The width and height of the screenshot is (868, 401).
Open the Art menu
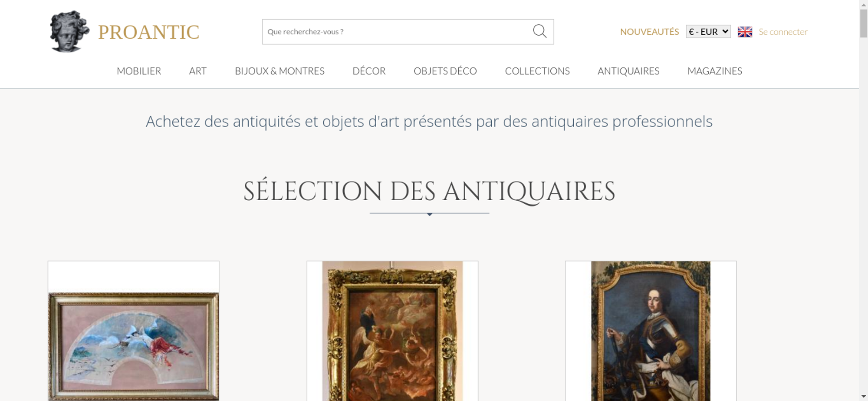point(198,71)
